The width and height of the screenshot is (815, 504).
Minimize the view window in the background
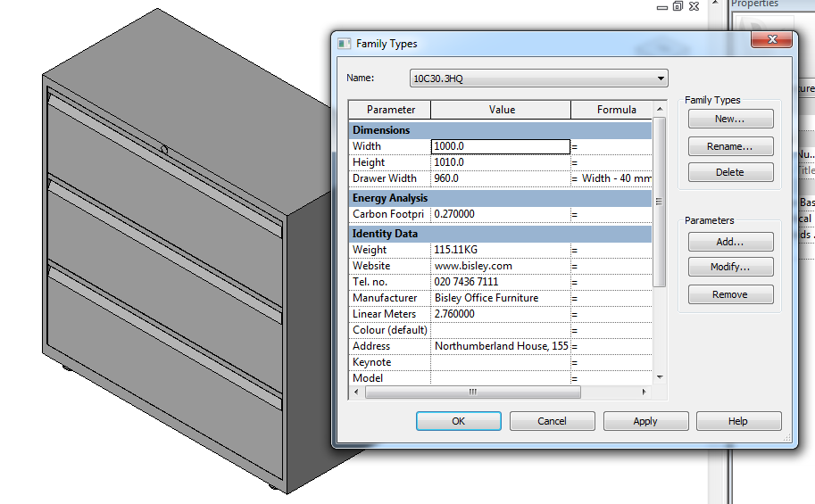661,7
